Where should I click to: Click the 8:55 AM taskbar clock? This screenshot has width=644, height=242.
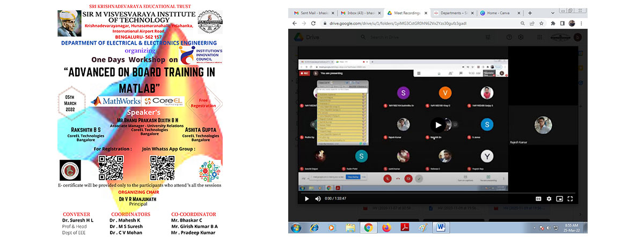(572, 227)
